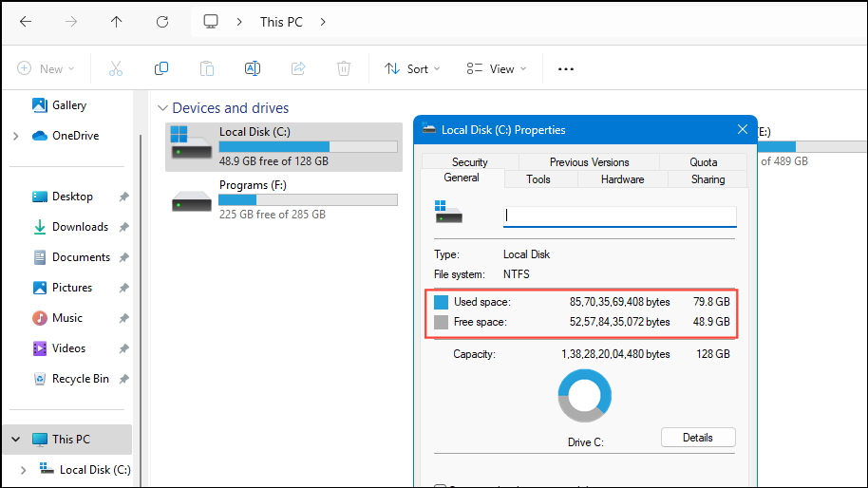Open the New item dropdown

pos(46,68)
